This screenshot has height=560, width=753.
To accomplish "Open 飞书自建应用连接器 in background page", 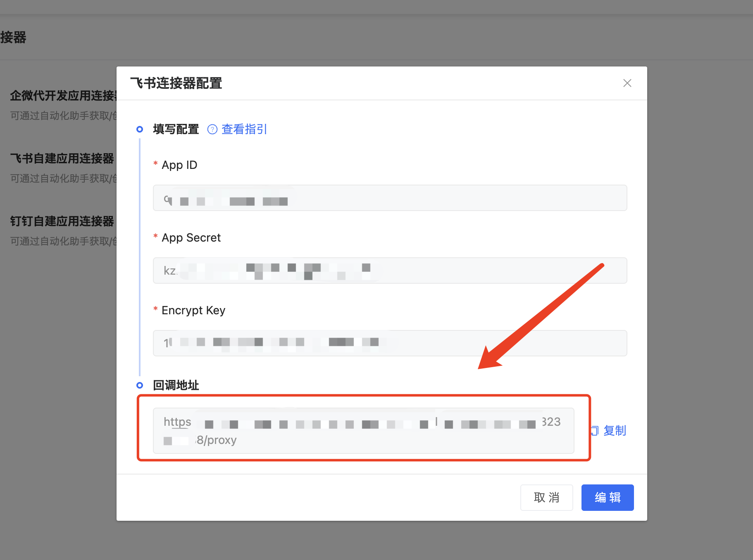I will [x=62, y=158].
